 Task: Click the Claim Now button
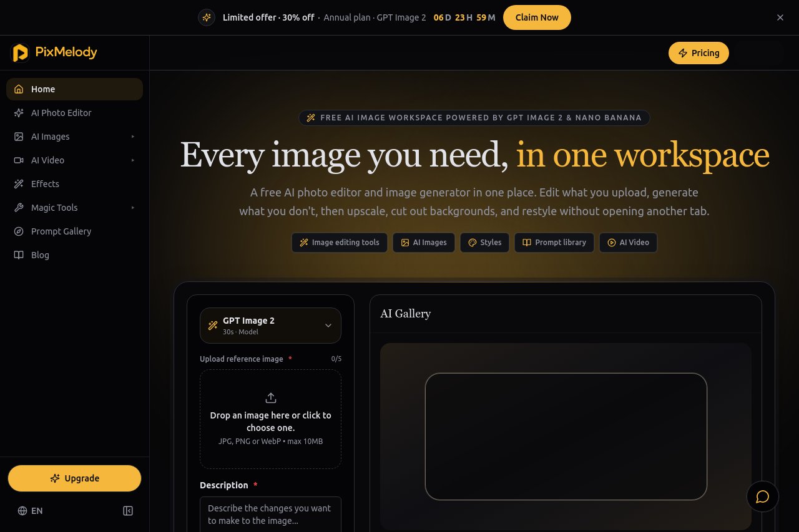[537, 17]
